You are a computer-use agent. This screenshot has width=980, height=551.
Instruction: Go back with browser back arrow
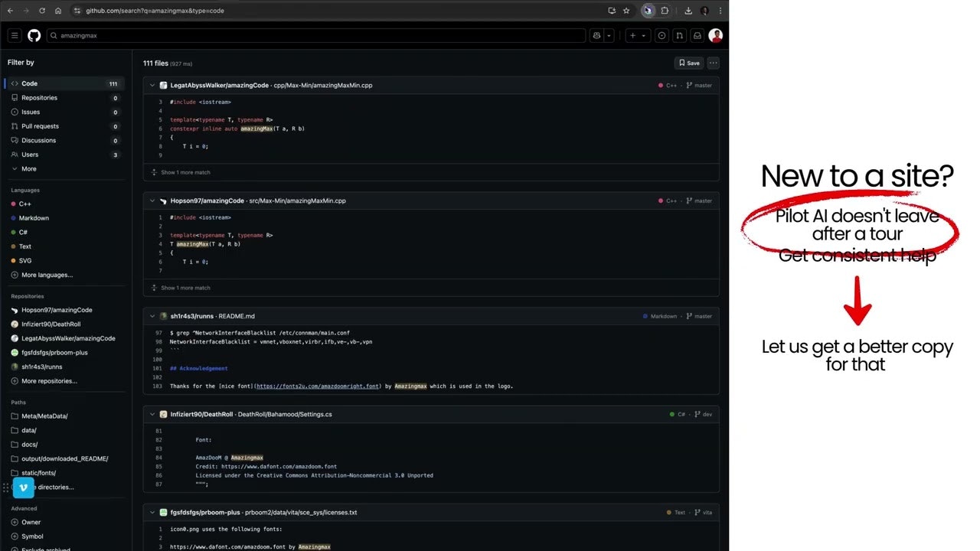[10, 11]
